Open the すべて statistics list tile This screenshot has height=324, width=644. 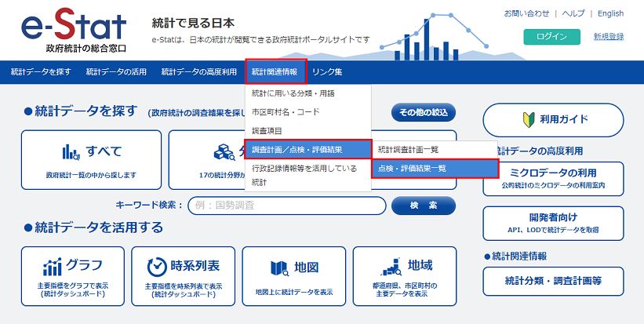click(x=92, y=159)
